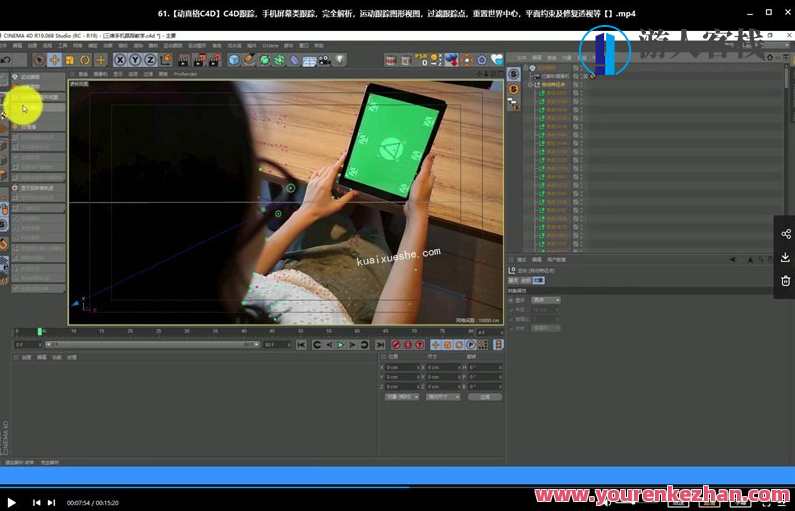Viewport: 795px width, 511px height.
Task: Click the undo arrow in Cinema 4D toolbar
Action: pyautogui.click(x=6, y=60)
